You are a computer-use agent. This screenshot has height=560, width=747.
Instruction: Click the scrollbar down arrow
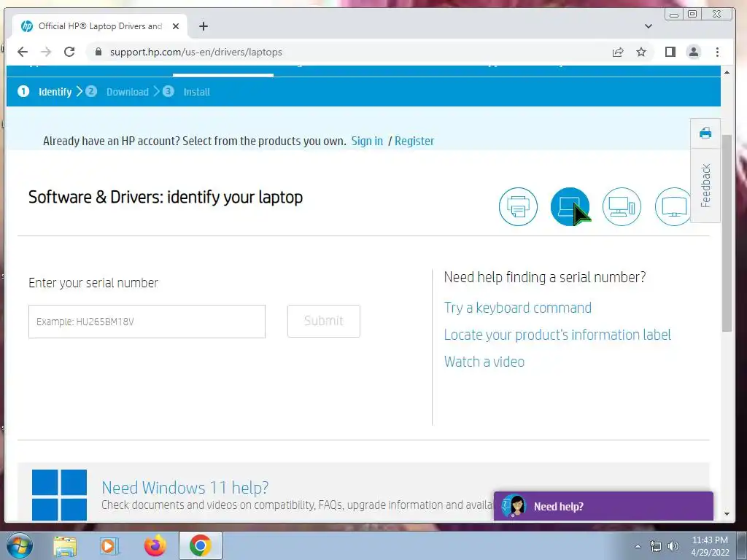[727, 514]
